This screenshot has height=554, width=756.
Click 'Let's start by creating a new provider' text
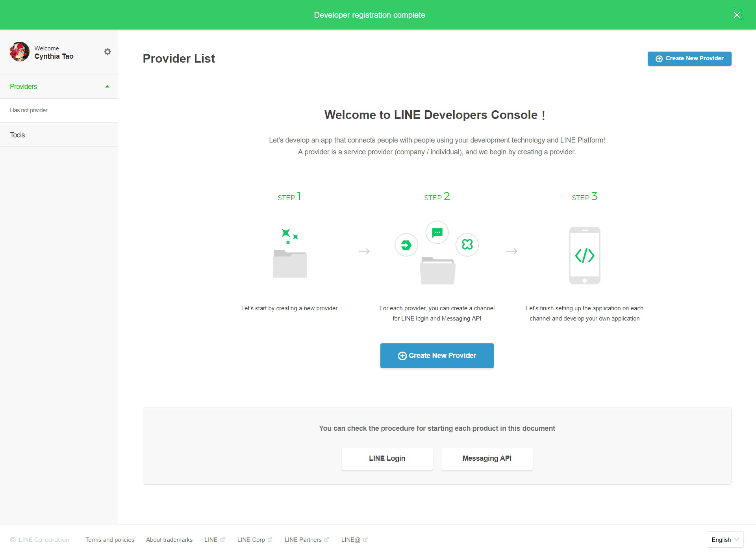pyautogui.click(x=289, y=308)
